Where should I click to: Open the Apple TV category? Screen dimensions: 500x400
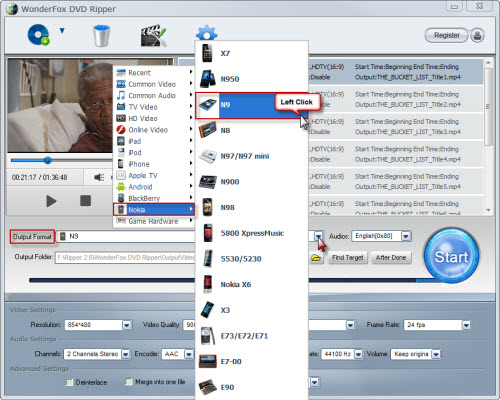(x=154, y=175)
